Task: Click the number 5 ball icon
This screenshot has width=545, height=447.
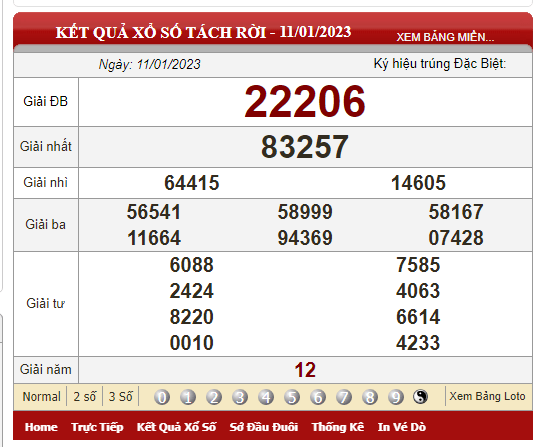Action: [292, 397]
